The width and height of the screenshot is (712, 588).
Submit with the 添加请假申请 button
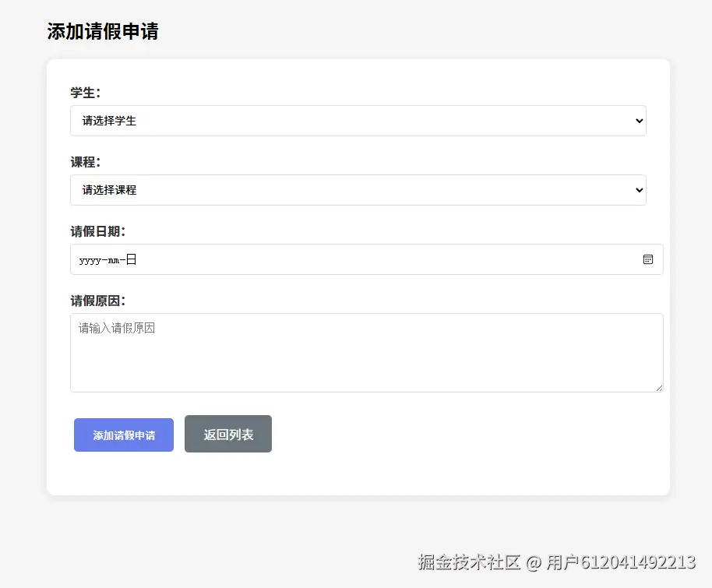124,435
